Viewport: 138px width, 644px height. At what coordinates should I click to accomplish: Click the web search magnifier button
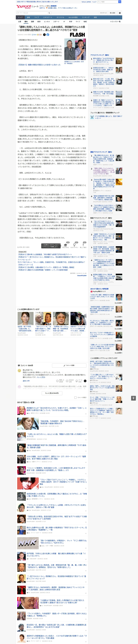click(120, 2)
